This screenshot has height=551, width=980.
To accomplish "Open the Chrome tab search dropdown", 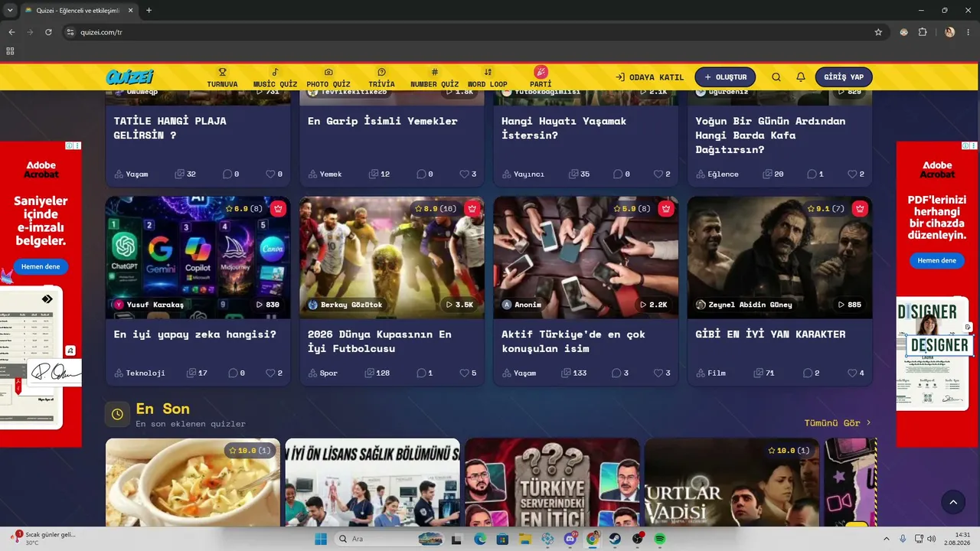I will (10, 10).
